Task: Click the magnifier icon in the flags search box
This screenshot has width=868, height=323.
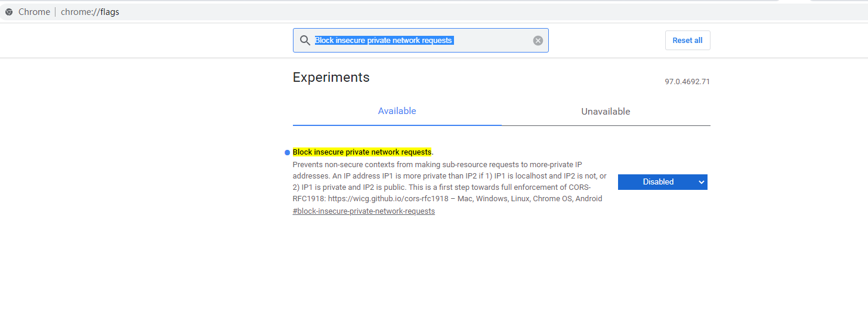Action: point(305,40)
